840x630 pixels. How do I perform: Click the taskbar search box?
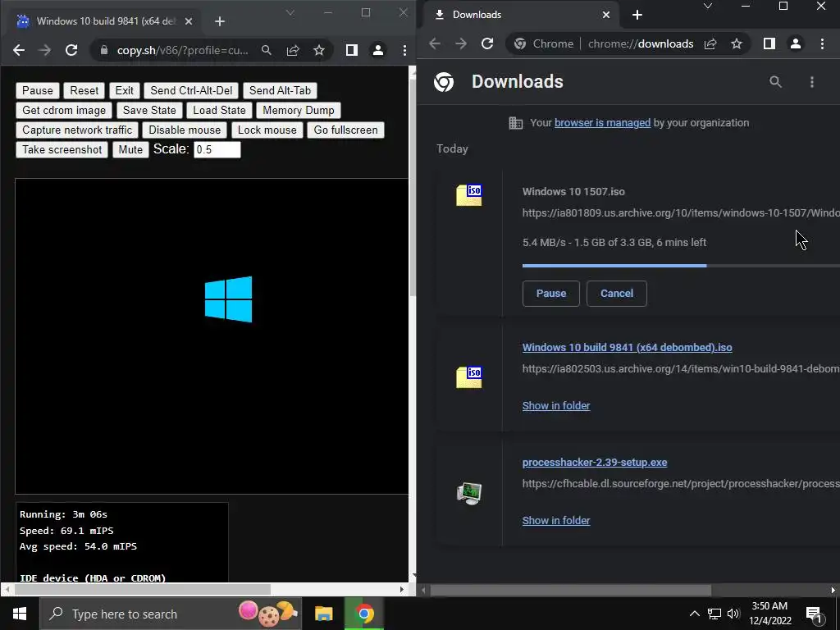point(171,614)
